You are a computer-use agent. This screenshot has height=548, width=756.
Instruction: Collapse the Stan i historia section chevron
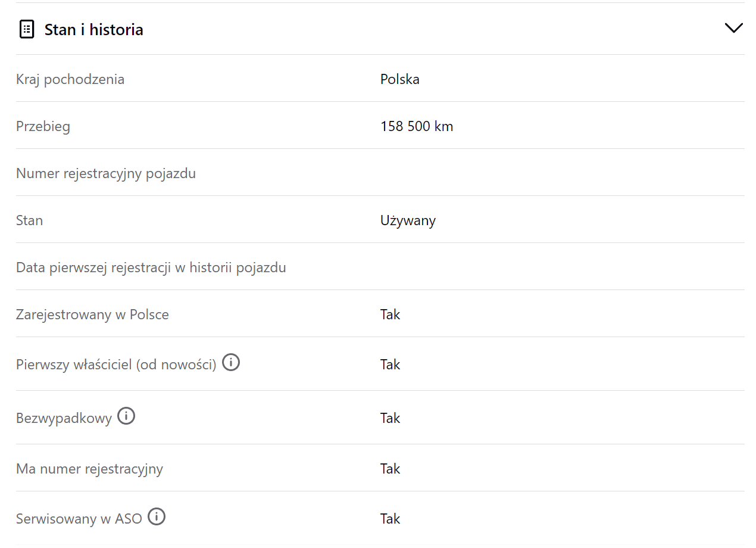(733, 28)
